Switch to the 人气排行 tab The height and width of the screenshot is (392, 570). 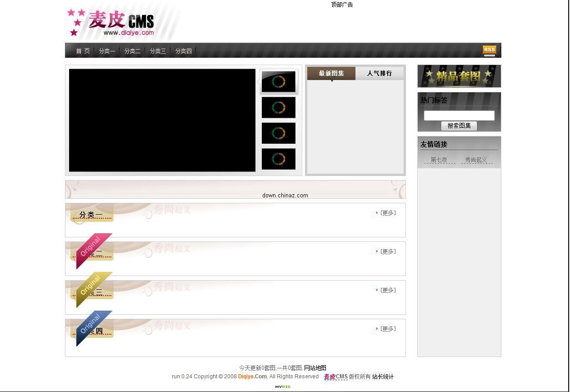pyautogui.click(x=380, y=73)
